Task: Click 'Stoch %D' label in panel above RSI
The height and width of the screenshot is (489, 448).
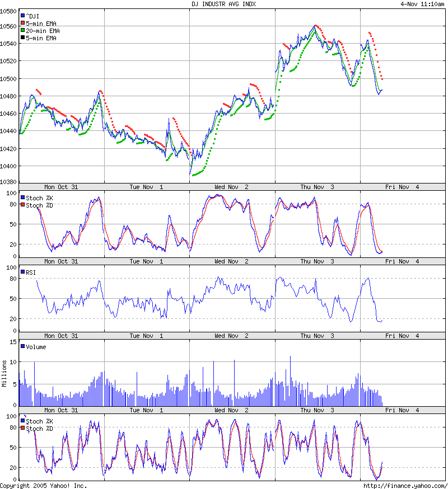Action: point(39,205)
